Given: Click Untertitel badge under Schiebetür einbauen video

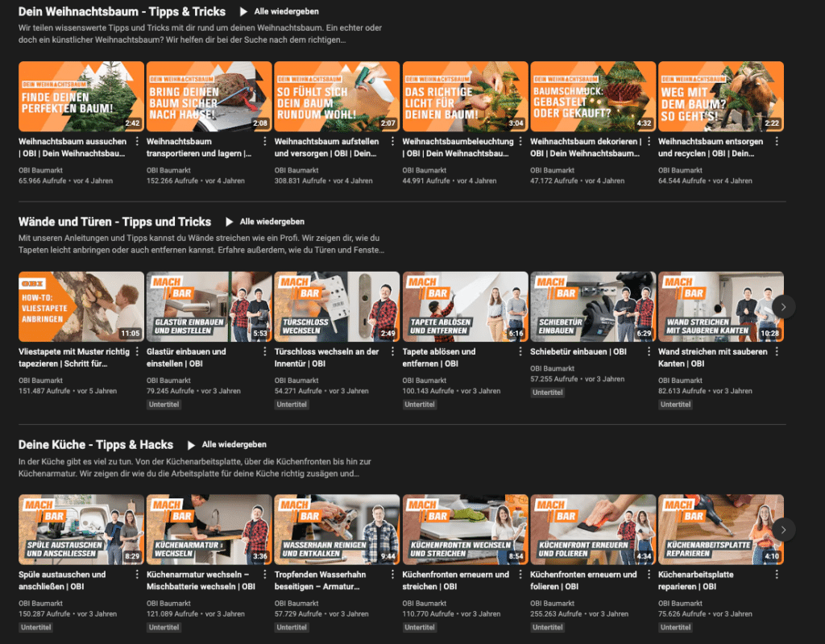Looking at the screenshot, I should tap(548, 393).
